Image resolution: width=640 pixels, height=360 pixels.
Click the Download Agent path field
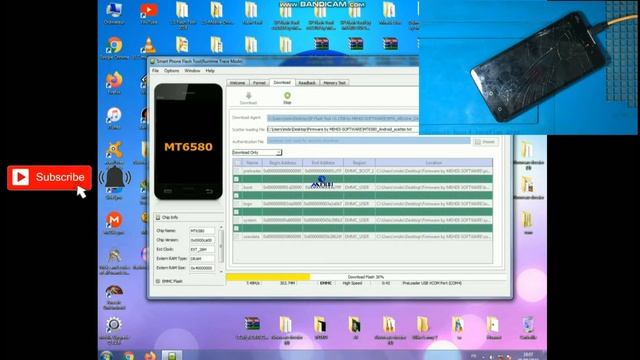point(343,118)
